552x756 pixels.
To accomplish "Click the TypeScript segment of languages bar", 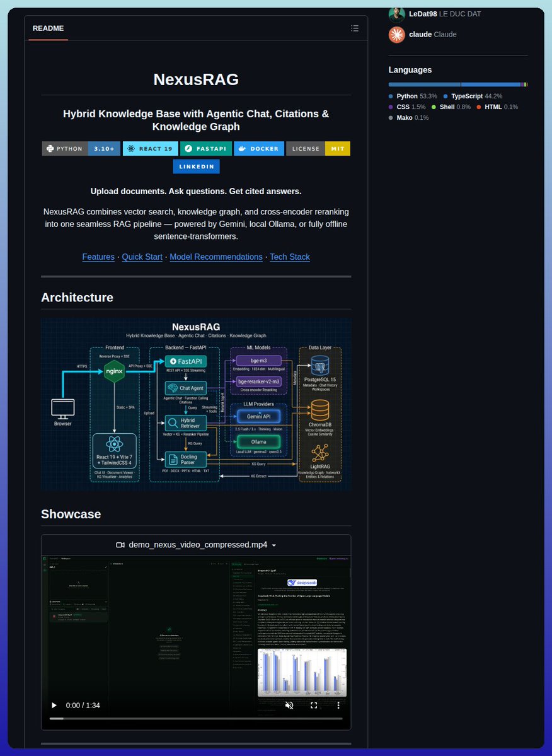I will click(491, 84).
